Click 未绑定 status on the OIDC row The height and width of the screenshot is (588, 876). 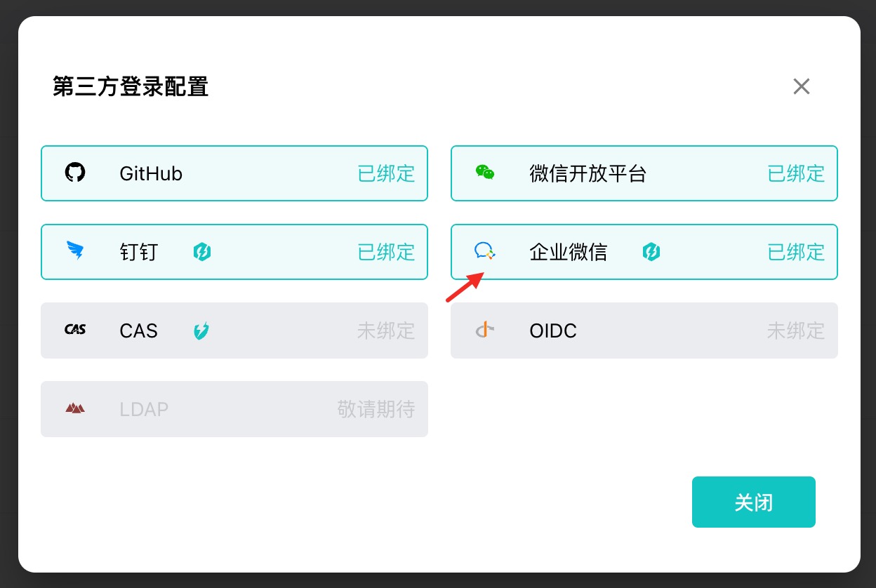point(796,330)
